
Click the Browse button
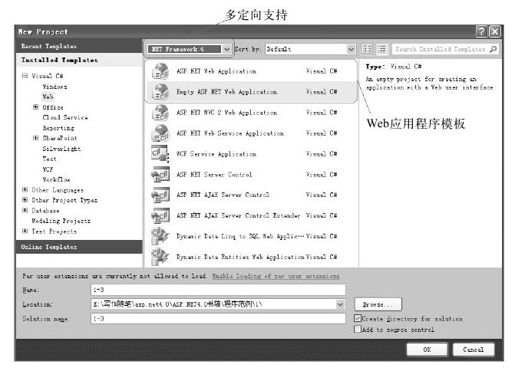coord(378,304)
